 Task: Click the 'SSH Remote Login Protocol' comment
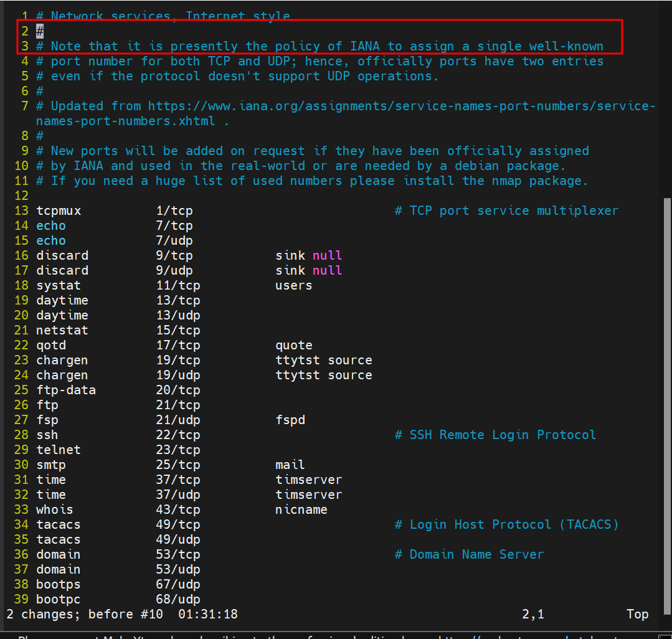(x=495, y=435)
